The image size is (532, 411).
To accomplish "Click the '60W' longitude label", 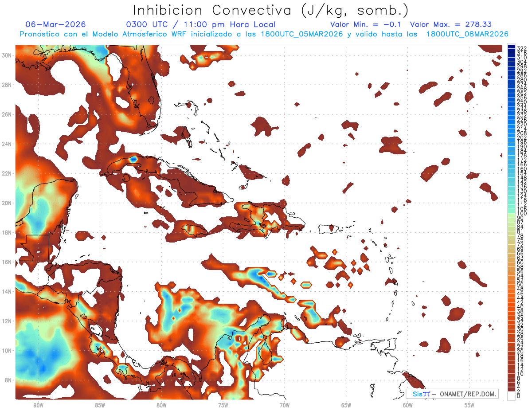I will pyautogui.click(x=408, y=406).
